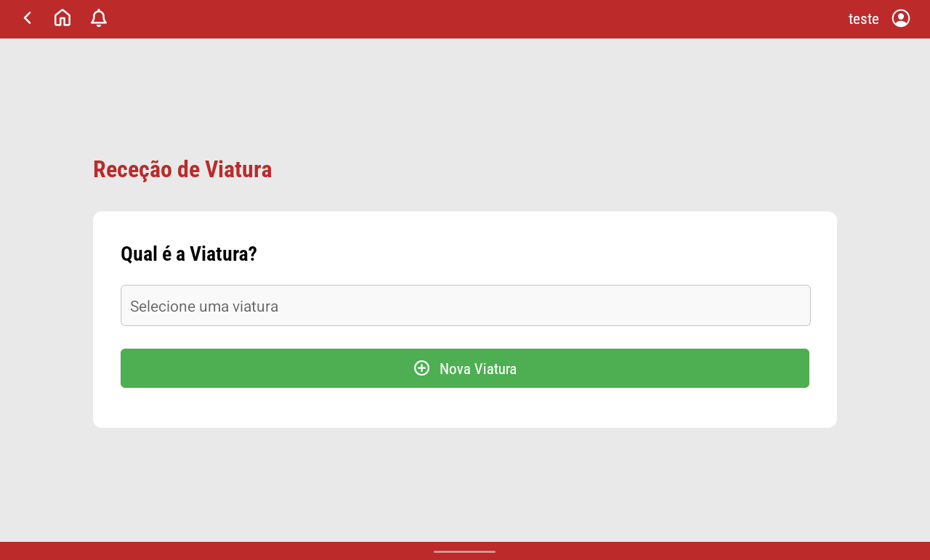Image resolution: width=930 pixels, height=560 pixels.
Task: Click the 'teste' username in the header
Action: pyautogui.click(x=864, y=19)
